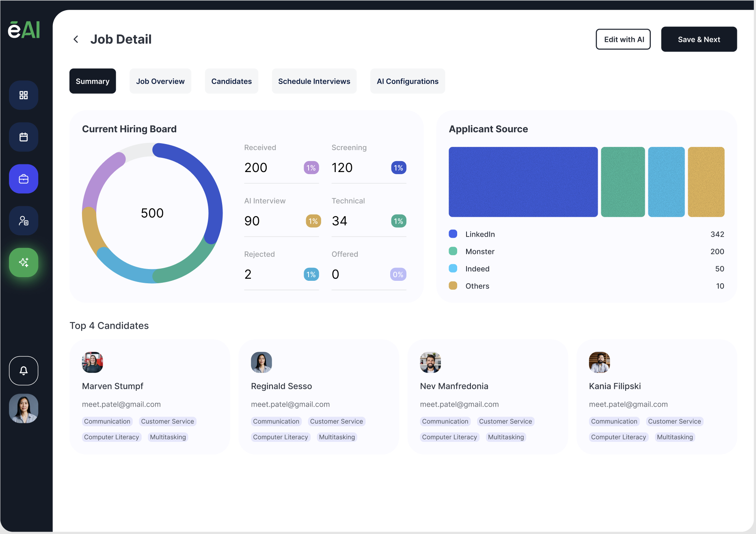This screenshot has width=756, height=534.
Task: Click Reginald Sesso's Multitasking skill tag
Action: pos(337,437)
